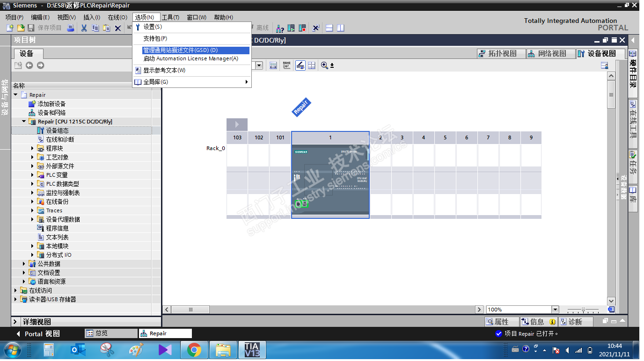Expand the rack left slots arrow

pos(237,124)
